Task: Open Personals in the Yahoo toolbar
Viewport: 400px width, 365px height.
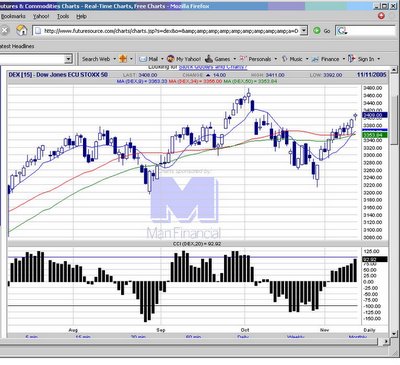Action: pyautogui.click(x=256, y=59)
